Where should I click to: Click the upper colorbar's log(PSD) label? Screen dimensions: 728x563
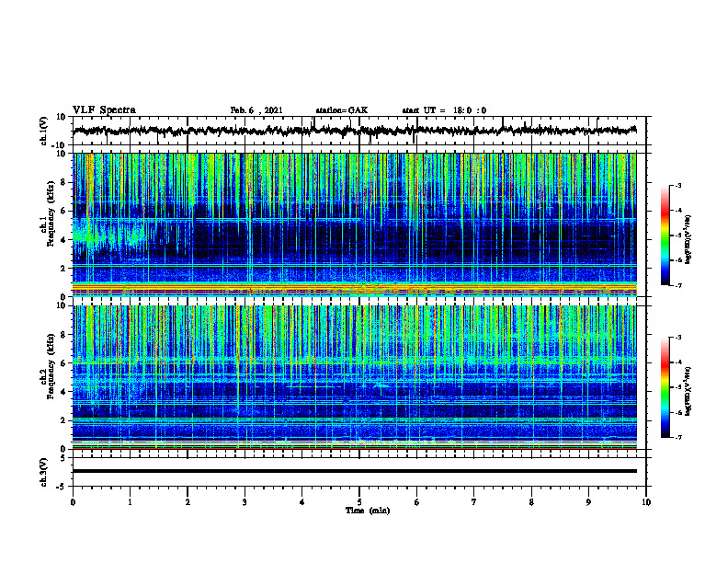pos(688,240)
